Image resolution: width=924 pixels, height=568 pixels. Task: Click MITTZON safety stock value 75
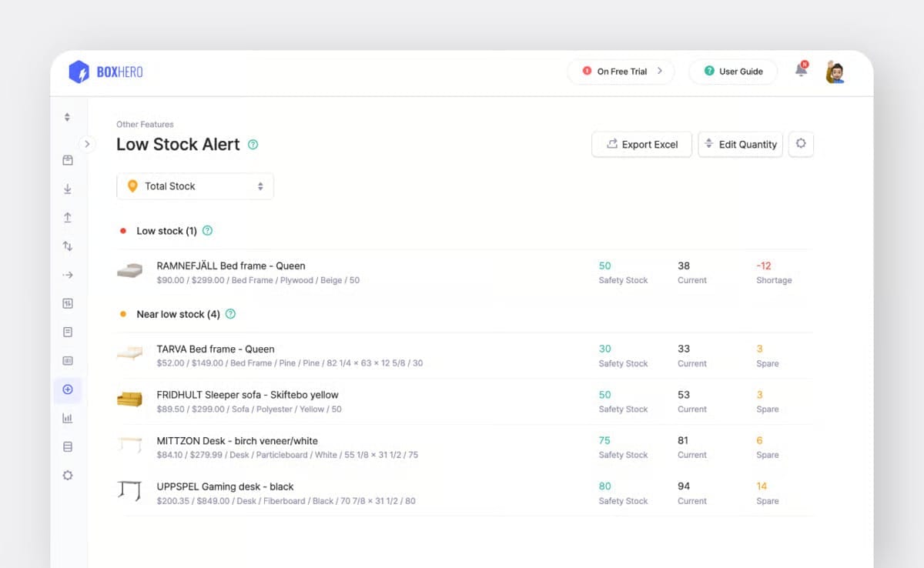point(604,440)
